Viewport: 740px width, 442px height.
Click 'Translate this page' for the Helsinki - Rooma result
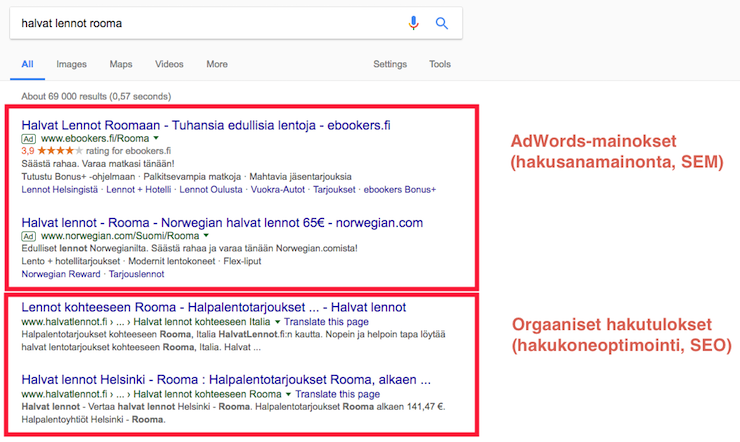point(337,394)
